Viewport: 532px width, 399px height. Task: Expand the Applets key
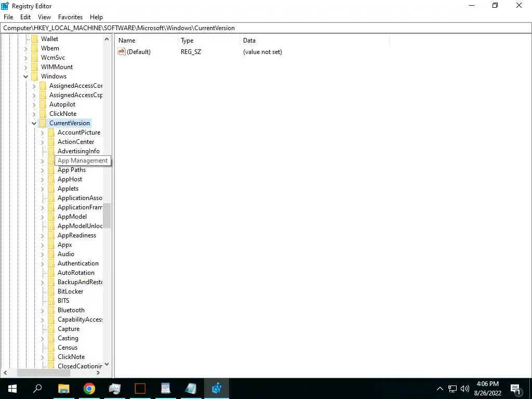[x=43, y=189]
